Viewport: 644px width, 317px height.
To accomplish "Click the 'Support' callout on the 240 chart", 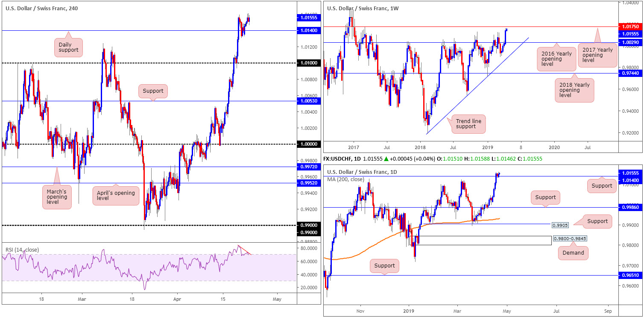I will point(153,91).
